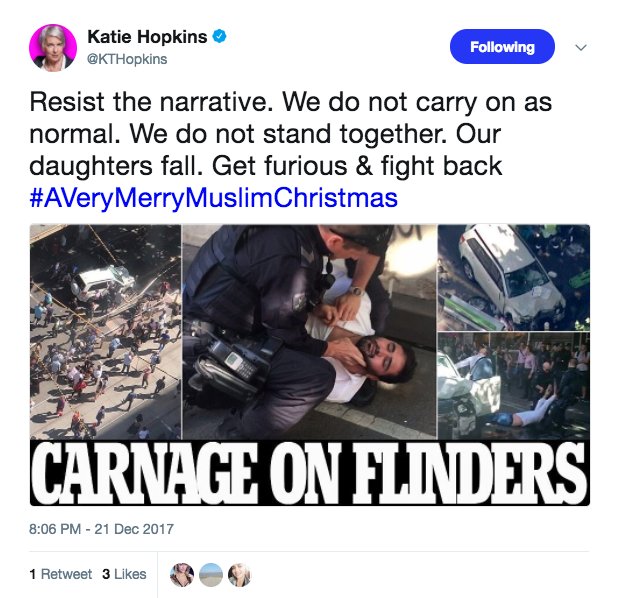Open the #AVeryMerryMuslimChristmas hashtag
This screenshot has height=598, width=627.
214,198
